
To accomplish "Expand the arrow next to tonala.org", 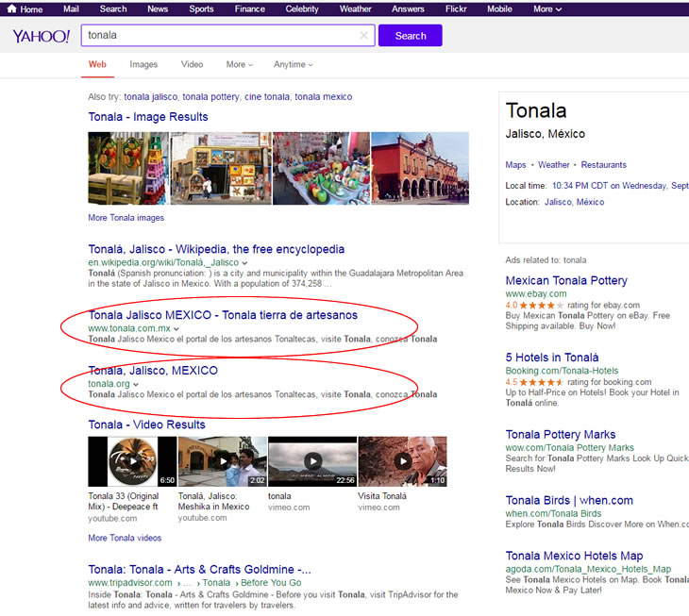I will [136, 385].
